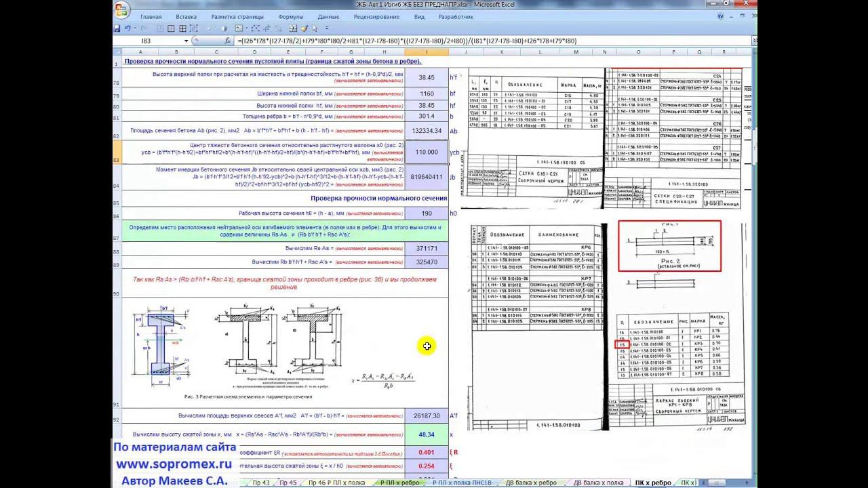
Task: Open the undo history dropdown arrow
Action: point(134,28)
